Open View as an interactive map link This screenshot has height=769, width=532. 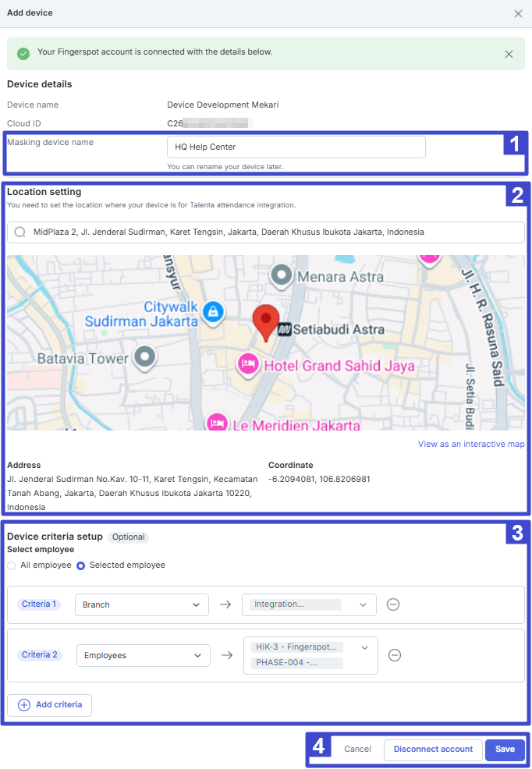[x=471, y=445]
